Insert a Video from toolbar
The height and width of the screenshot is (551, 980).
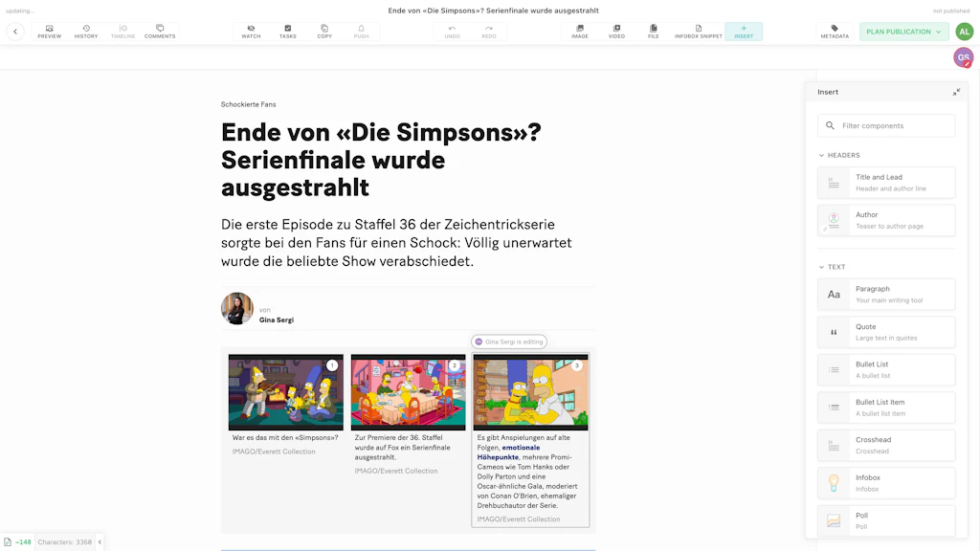tap(617, 32)
